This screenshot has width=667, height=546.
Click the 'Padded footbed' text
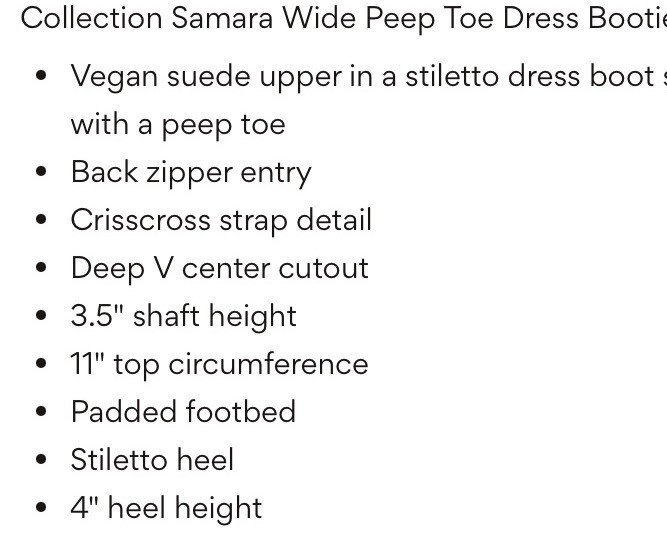point(183,412)
